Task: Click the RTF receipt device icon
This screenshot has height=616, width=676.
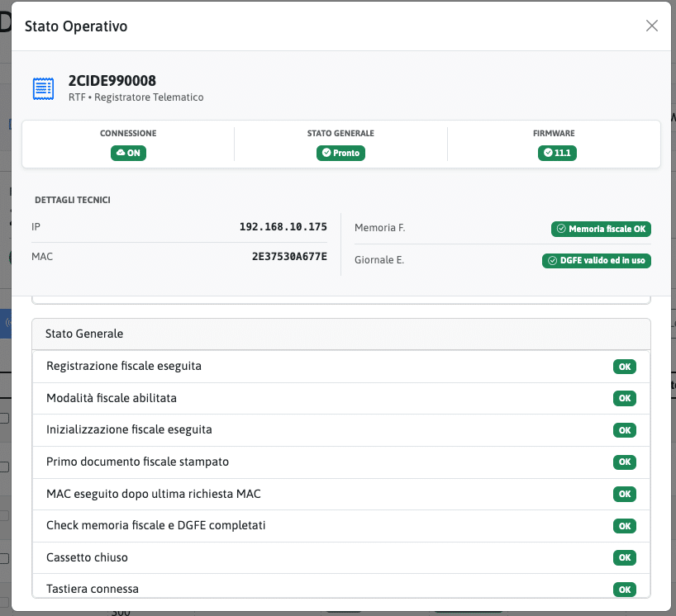Action: (x=43, y=88)
